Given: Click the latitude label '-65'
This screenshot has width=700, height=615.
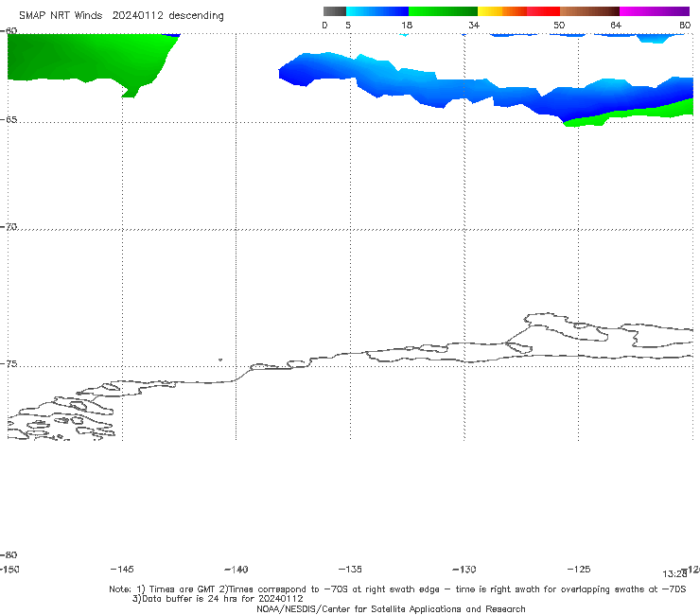Looking at the screenshot, I should coord(9,120).
